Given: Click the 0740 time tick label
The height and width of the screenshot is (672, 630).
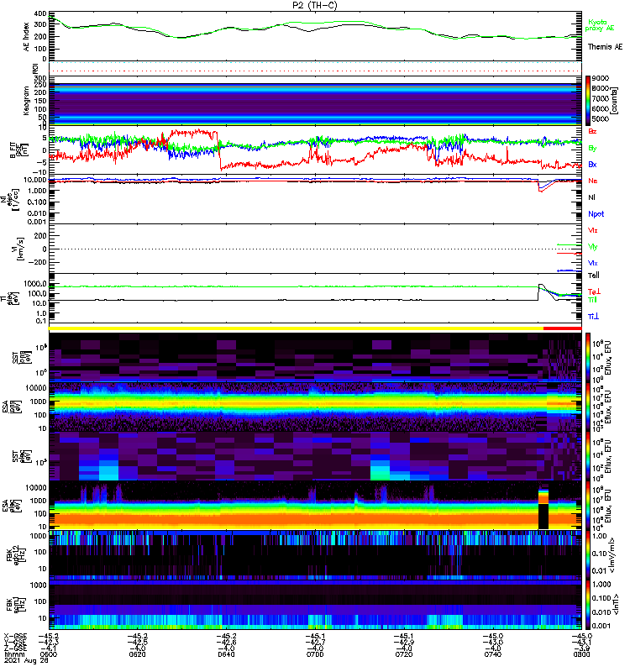Looking at the screenshot, I should coord(493,654).
